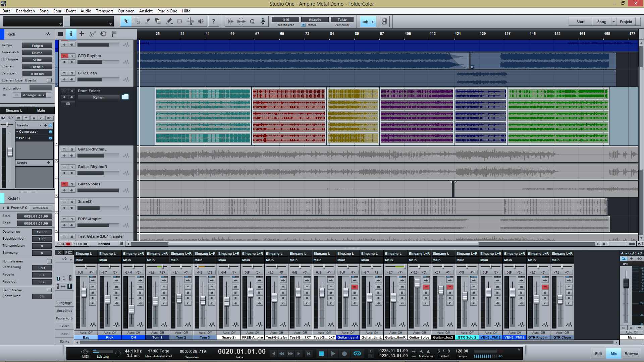This screenshot has height=362, width=644.
Task: Select the Range selection tool
Action: point(137,21)
